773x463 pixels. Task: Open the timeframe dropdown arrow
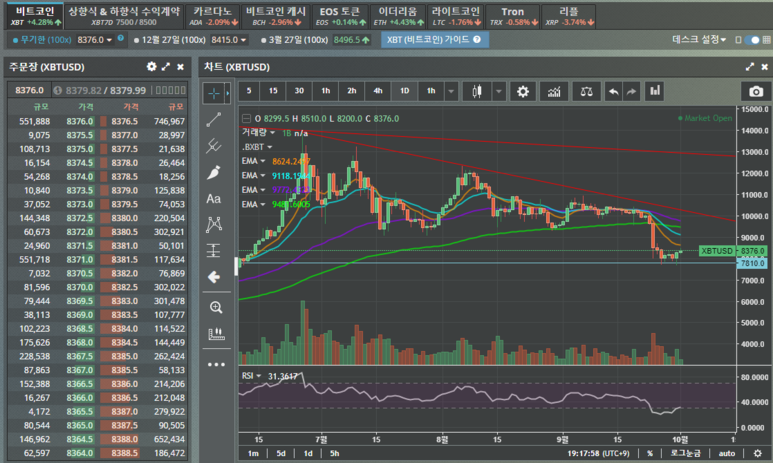point(451,91)
